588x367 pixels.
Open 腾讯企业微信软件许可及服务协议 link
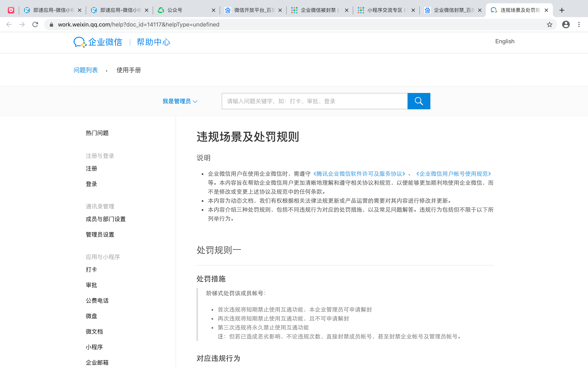(x=359, y=174)
